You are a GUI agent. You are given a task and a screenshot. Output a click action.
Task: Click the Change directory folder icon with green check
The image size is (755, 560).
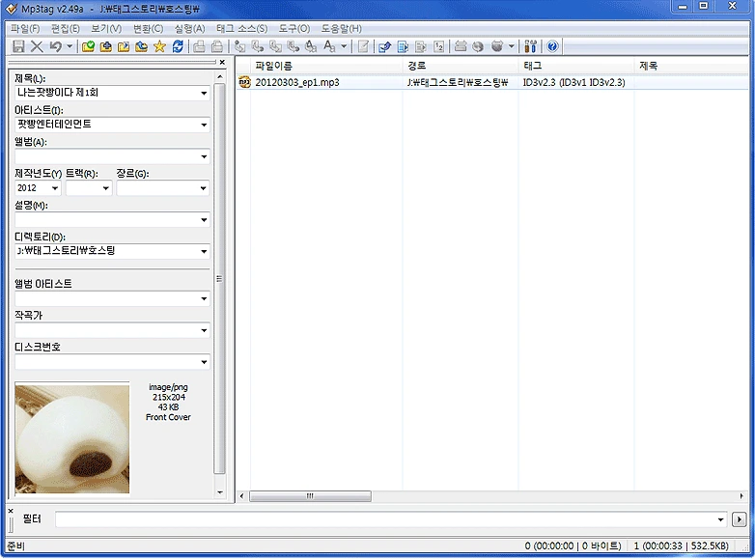tap(88, 46)
